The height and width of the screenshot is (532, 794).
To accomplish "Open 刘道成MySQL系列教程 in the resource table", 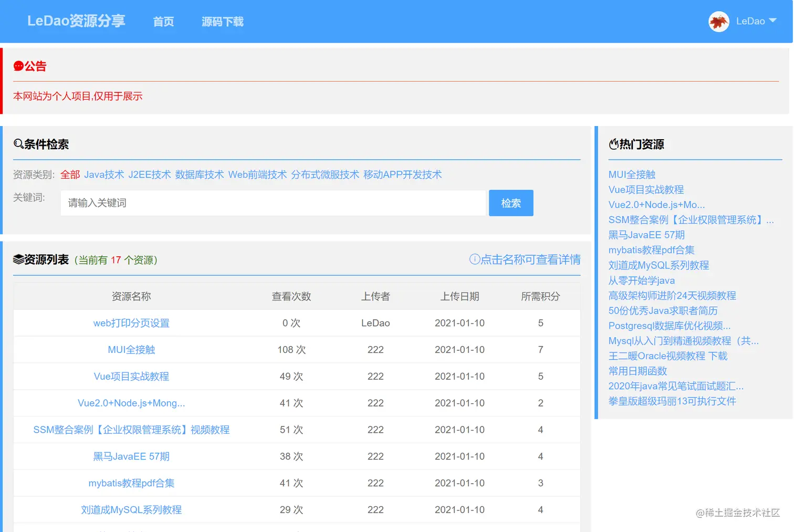I will pyautogui.click(x=131, y=510).
